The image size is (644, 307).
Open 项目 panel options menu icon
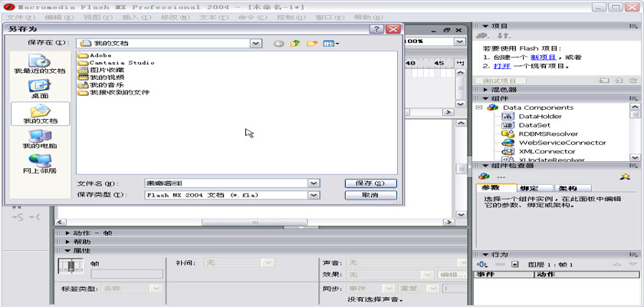(x=633, y=26)
